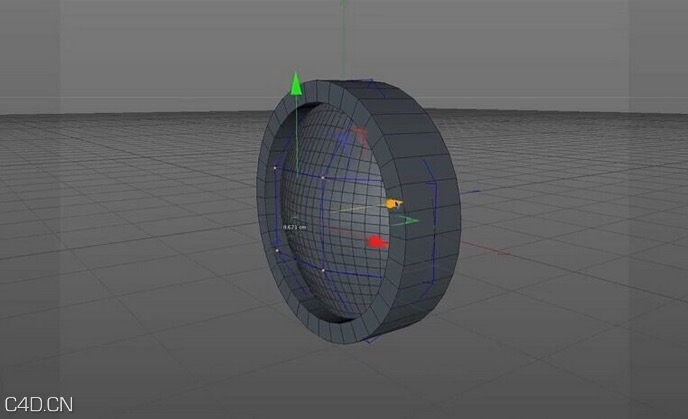Click the 0.671 cm measurement label
The width and height of the screenshot is (688, 419).
click(294, 227)
